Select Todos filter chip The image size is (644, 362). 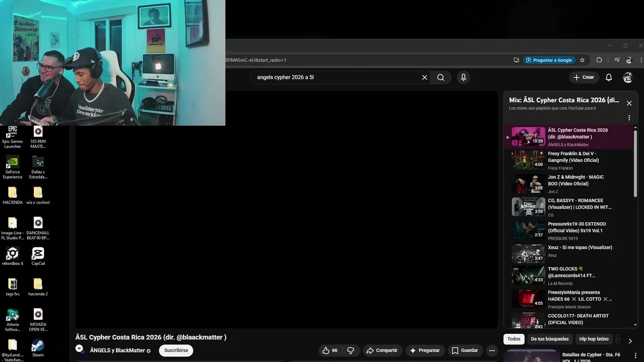coord(514,339)
